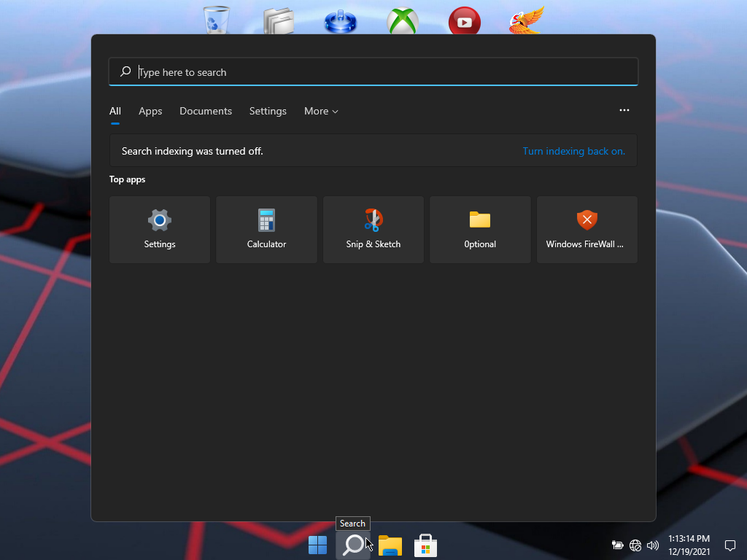Open the network globe tray icon
The width and height of the screenshot is (747, 560).
[635, 545]
